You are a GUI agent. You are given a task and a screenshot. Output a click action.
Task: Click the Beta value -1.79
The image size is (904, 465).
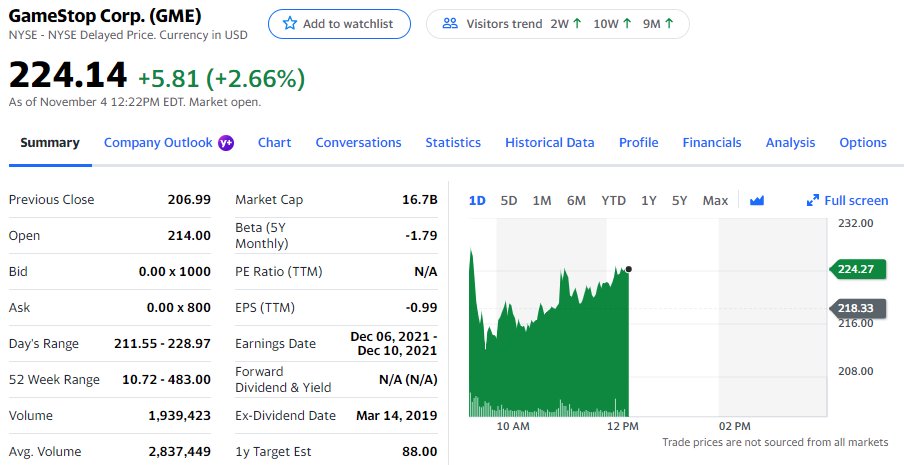[x=421, y=235]
